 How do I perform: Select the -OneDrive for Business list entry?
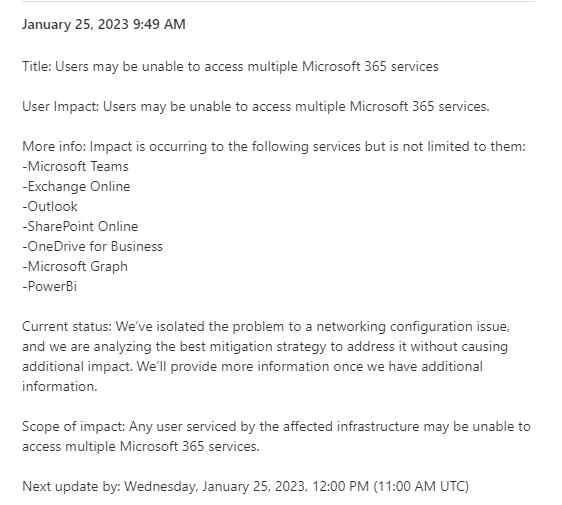point(92,247)
